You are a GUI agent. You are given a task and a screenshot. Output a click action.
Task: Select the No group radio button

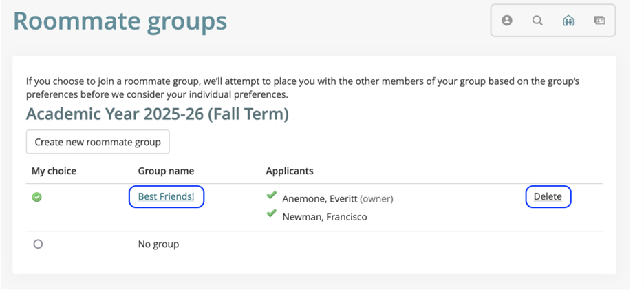click(38, 244)
